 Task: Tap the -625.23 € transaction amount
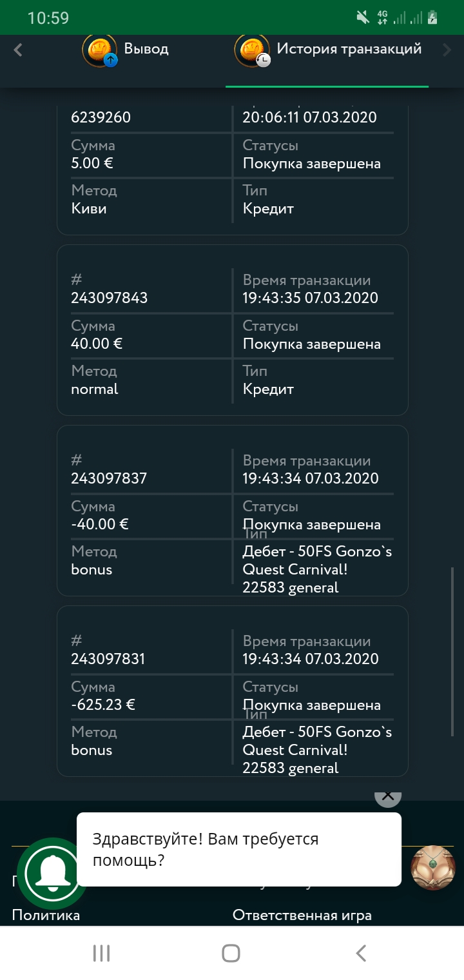click(103, 705)
